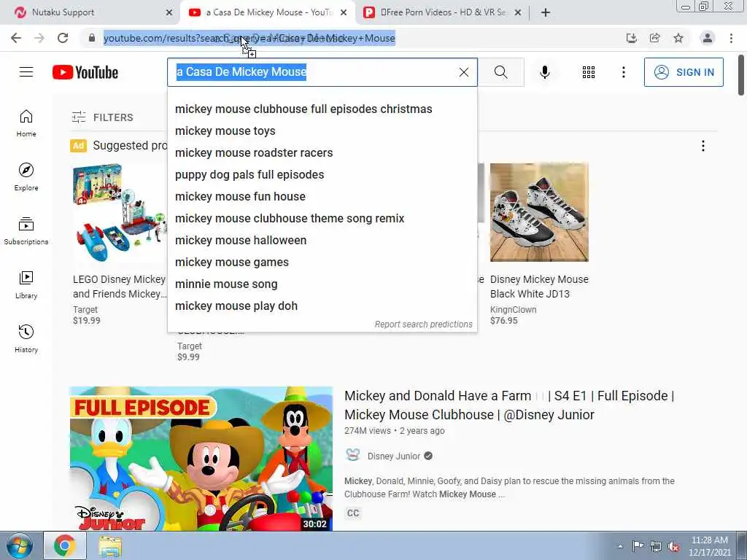The width and height of the screenshot is (747, 560).
Task: Click 'Report search predictions' link
Action: point(423,324)
